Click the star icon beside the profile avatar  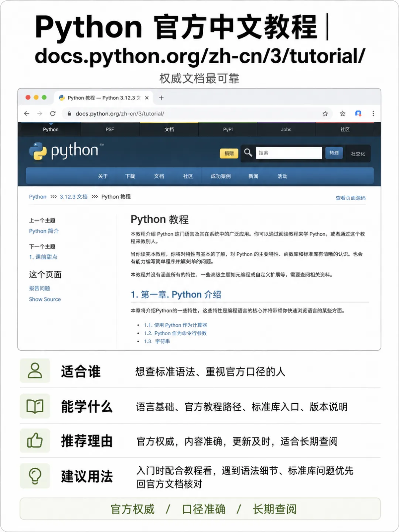pyautogui.click(x=342, y=113)
